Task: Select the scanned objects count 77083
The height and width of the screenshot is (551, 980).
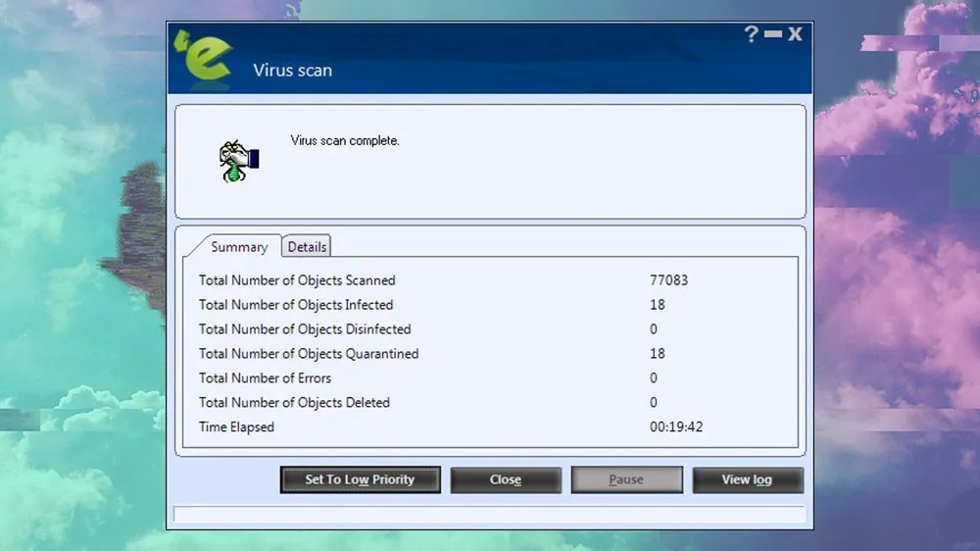Action: pos(668,280)
